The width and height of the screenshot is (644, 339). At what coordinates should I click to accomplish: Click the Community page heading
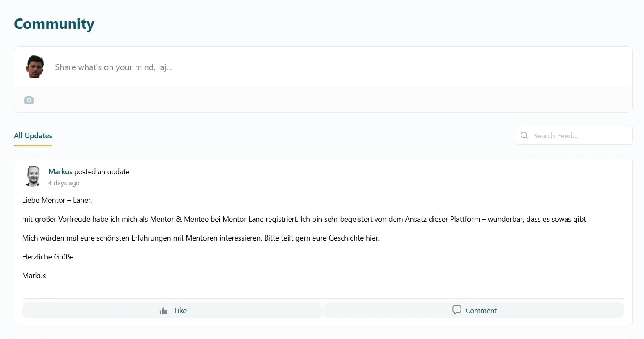[54, 24]
